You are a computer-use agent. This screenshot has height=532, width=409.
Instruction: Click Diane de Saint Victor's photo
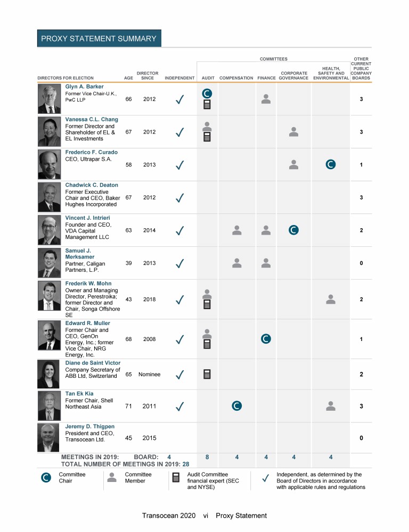pos(49,374)
